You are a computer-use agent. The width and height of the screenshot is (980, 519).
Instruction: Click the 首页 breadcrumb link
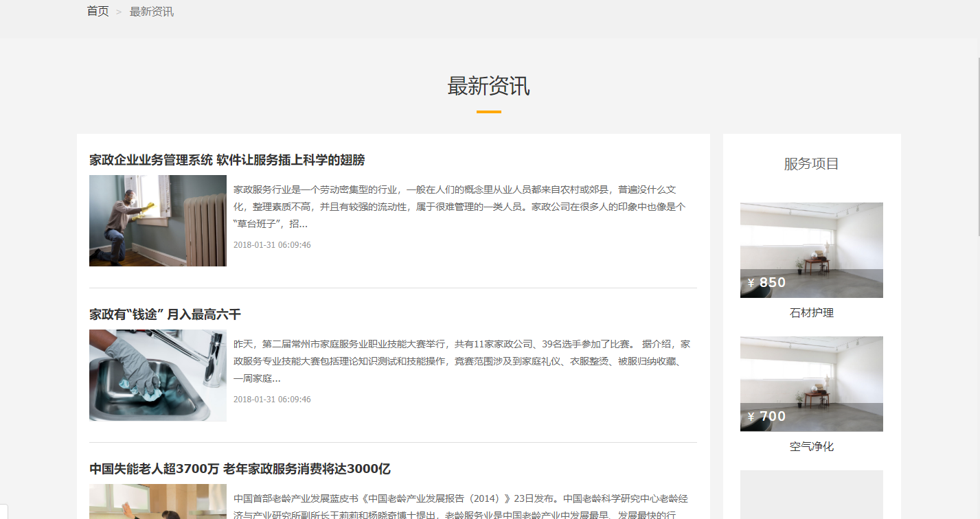click(98, 12)
